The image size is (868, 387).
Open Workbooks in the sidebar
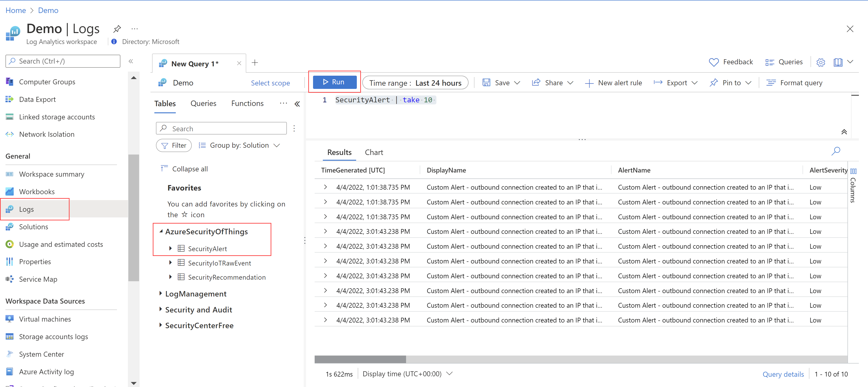[x=37, y=192]
